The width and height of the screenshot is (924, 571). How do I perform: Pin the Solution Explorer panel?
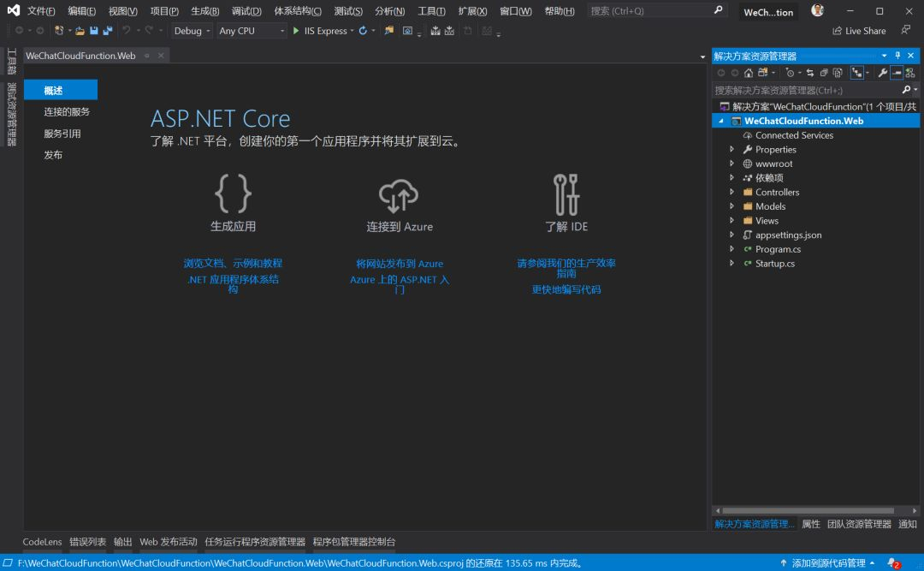[897, 56]
